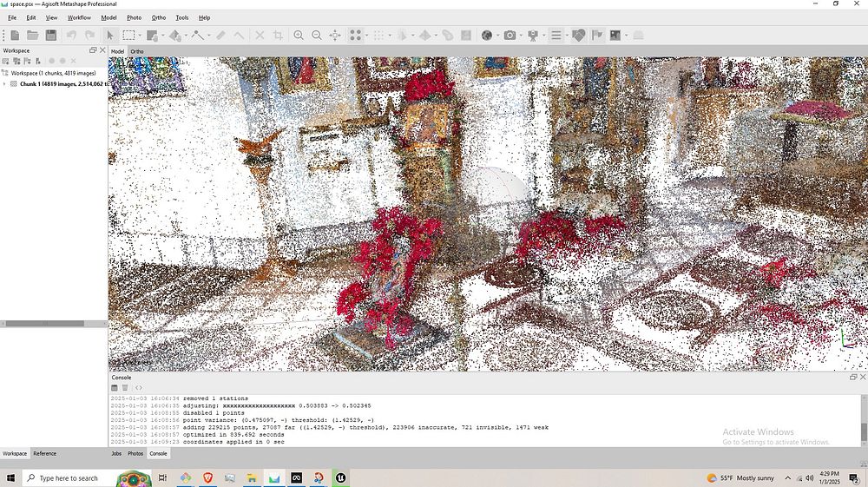
Task: Select the Move Region tool
Action: coord(152,36)
